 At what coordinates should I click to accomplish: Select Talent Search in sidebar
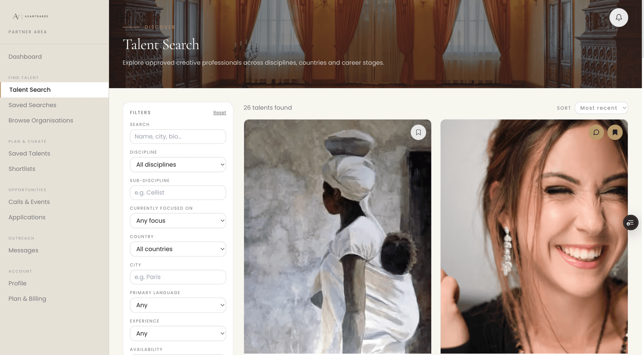(x=54, y=90)
